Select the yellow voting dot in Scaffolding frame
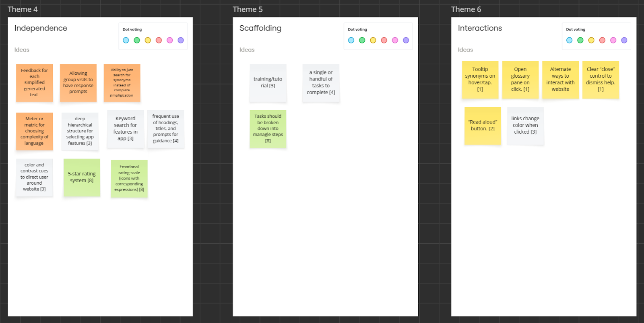This screenshot has height=323, width=644. [x=373, y=40]
